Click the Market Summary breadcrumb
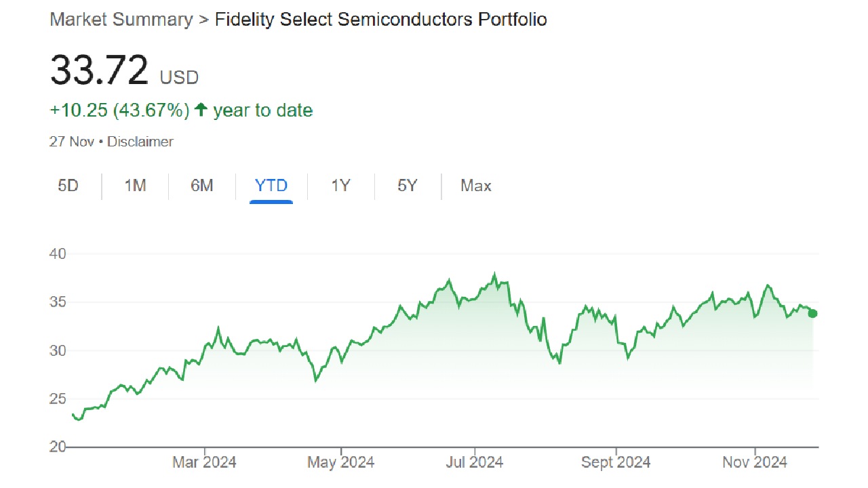Screen dimensions: 868x488 [121, 19]
